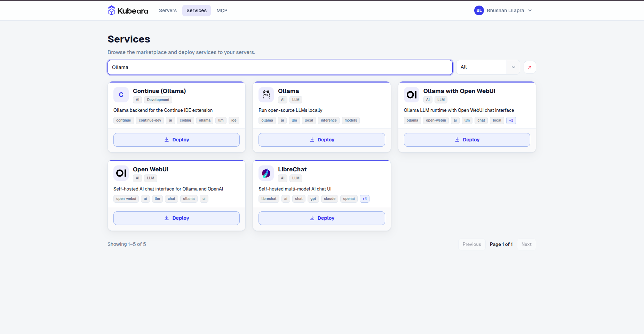
Task: Click the LLM badge on LibreChat card
Action: (296, 178)
